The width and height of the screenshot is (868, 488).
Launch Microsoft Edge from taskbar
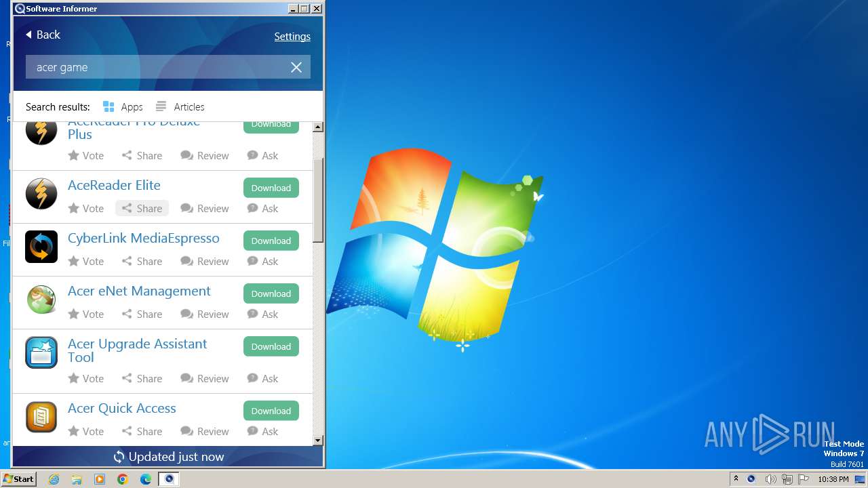point(146,479)
